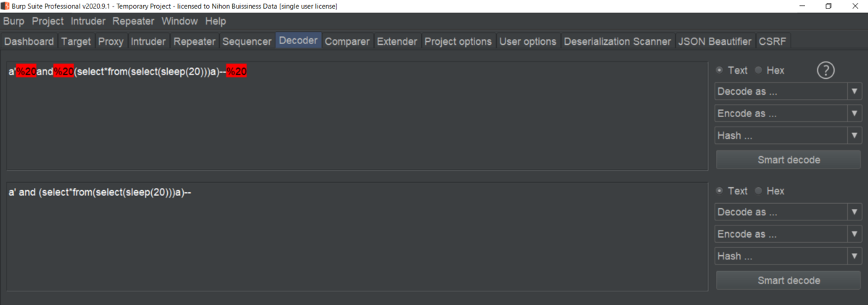The height and width of the screenshot is (305, 868).
Task: Click the encoded payload text in top input
Action: 128,72
